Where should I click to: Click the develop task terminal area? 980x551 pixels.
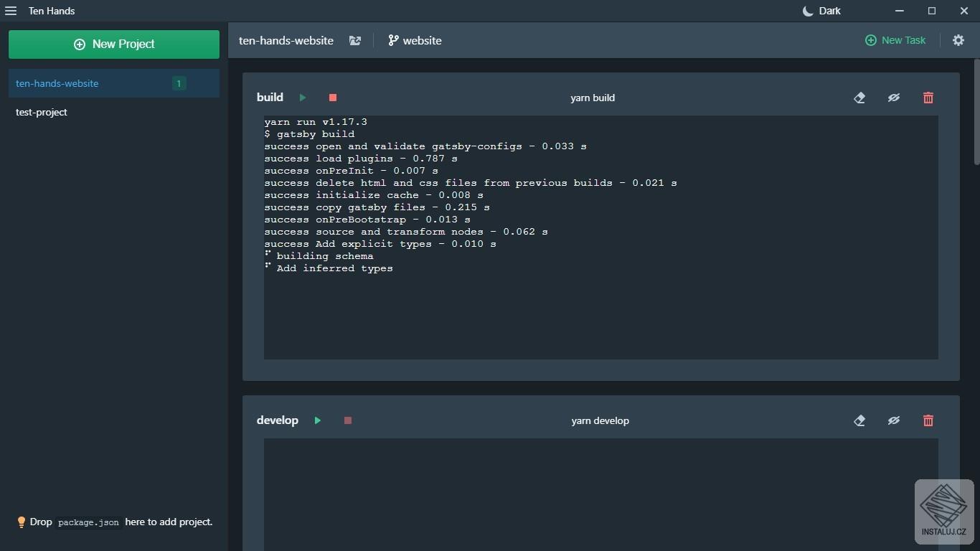point(601,494)
